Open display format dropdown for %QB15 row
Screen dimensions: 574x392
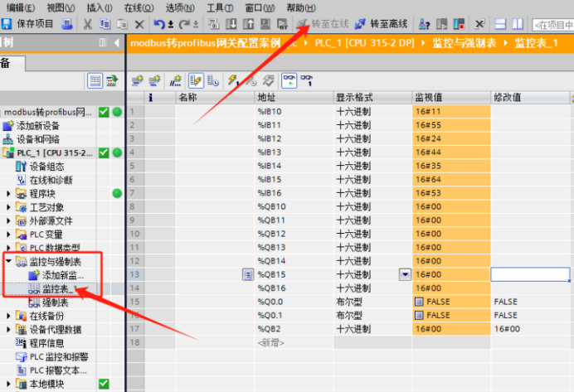tap(405, 274)
